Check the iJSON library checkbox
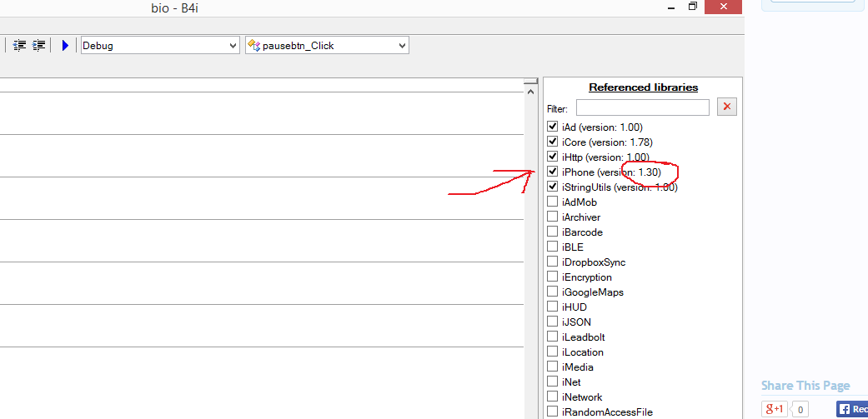Screen dimensions: 868x419 point(552,322)
